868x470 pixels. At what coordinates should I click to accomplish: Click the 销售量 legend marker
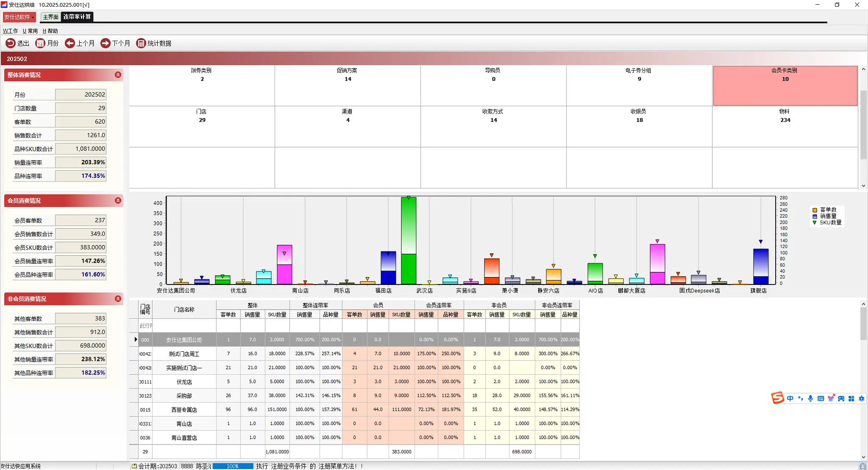815,216
